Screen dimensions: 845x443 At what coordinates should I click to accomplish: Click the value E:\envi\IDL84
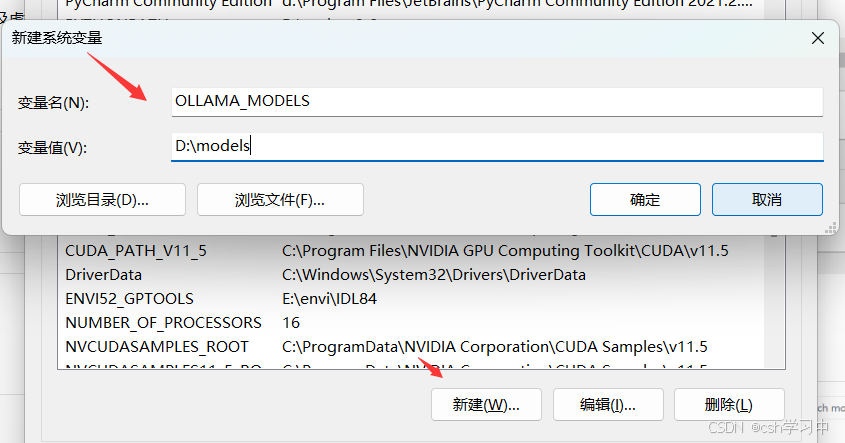(x=329, y=299)
